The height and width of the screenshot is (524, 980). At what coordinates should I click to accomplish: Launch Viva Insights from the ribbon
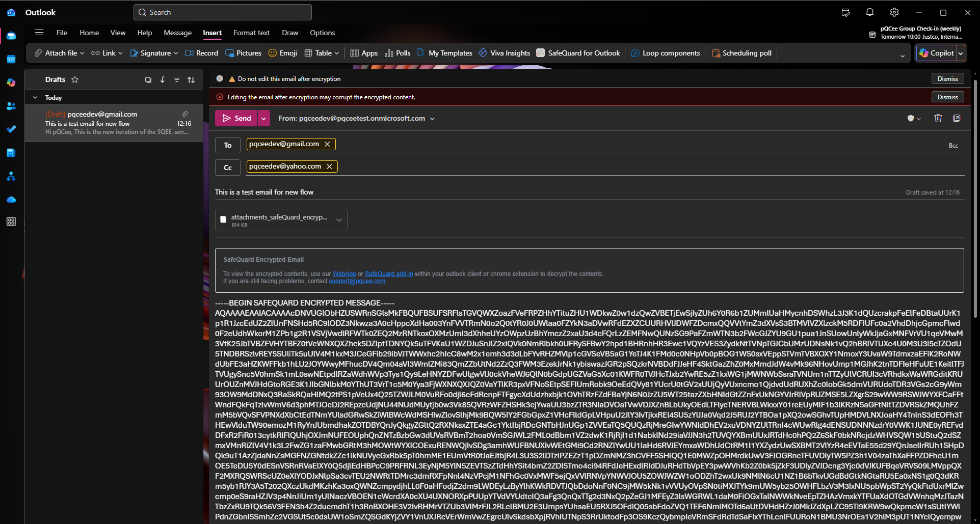click(504, 52)
